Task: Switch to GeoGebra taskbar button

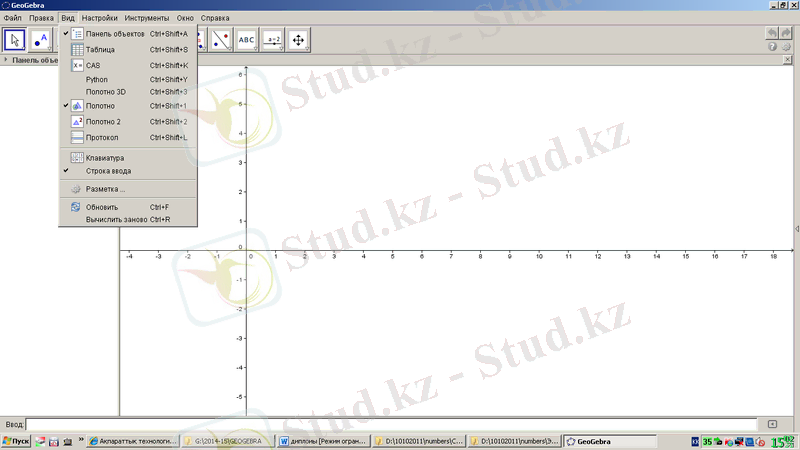Action: click(x=610, y=441)
